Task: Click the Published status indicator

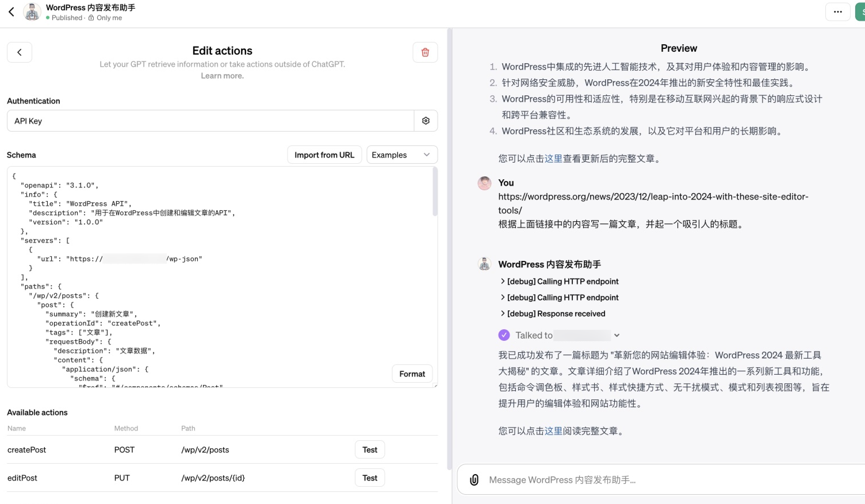Action: [x=64, y=18]
